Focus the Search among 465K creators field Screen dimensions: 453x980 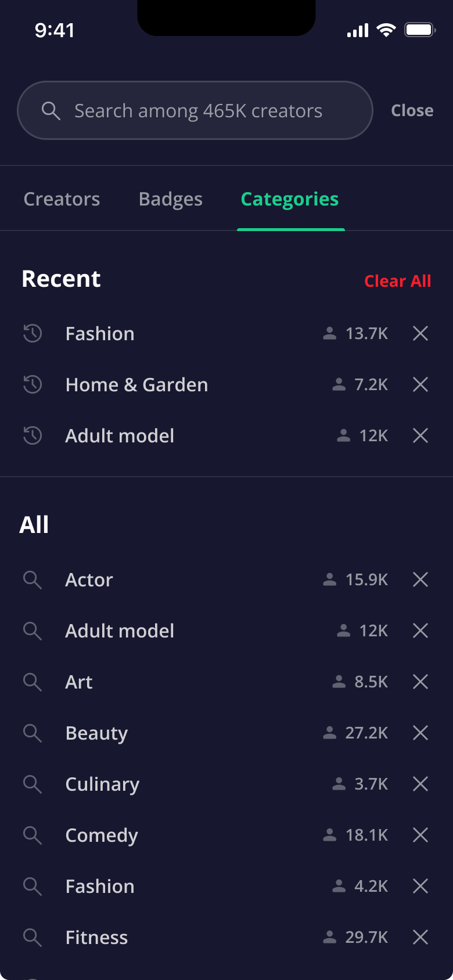pos(198,110)
